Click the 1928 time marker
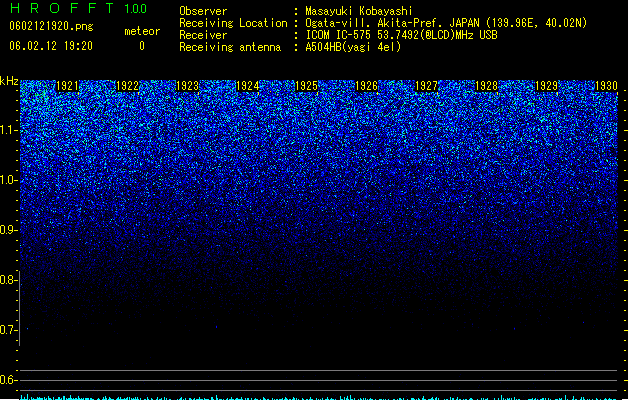This screenshot has height=400, width=629. click(x=486, y=86)
